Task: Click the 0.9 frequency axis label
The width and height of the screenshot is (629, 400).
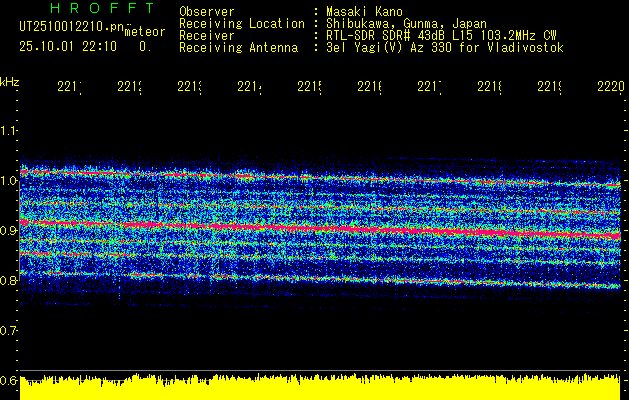Action: (8, 231)
